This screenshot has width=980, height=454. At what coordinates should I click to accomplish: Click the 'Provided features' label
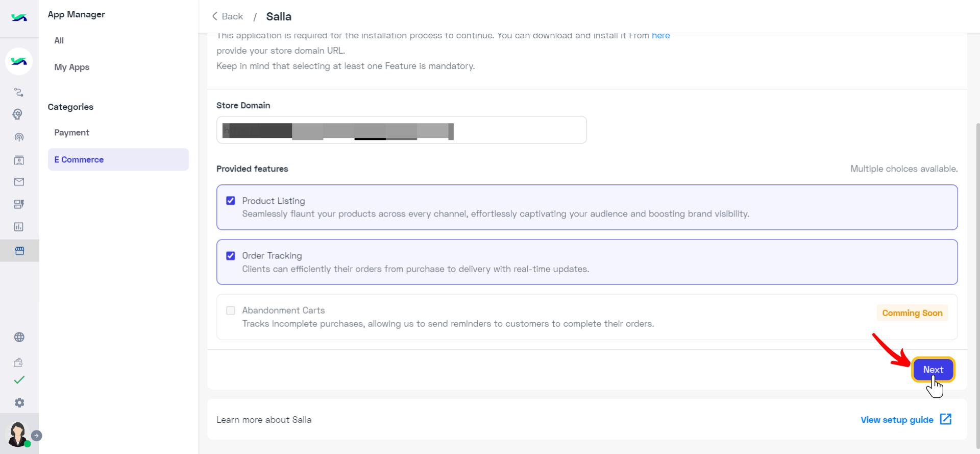[252, 169]
